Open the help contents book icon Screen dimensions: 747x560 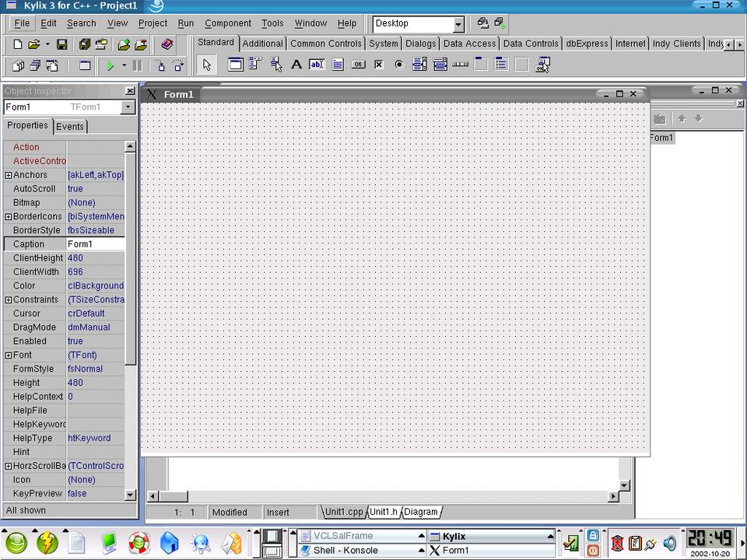167,45
